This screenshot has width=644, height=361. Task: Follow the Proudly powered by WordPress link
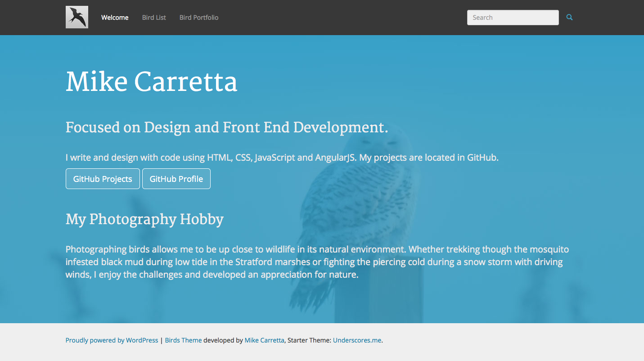pyautogui.click(x=112, y=340)
